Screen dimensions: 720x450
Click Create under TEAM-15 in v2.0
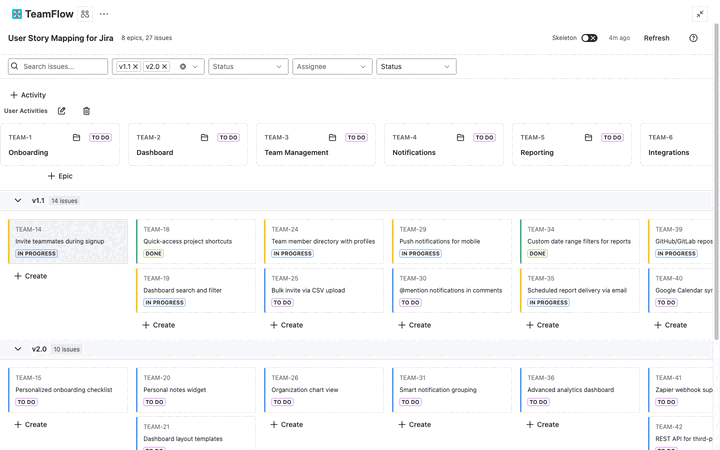coord(30,425)
